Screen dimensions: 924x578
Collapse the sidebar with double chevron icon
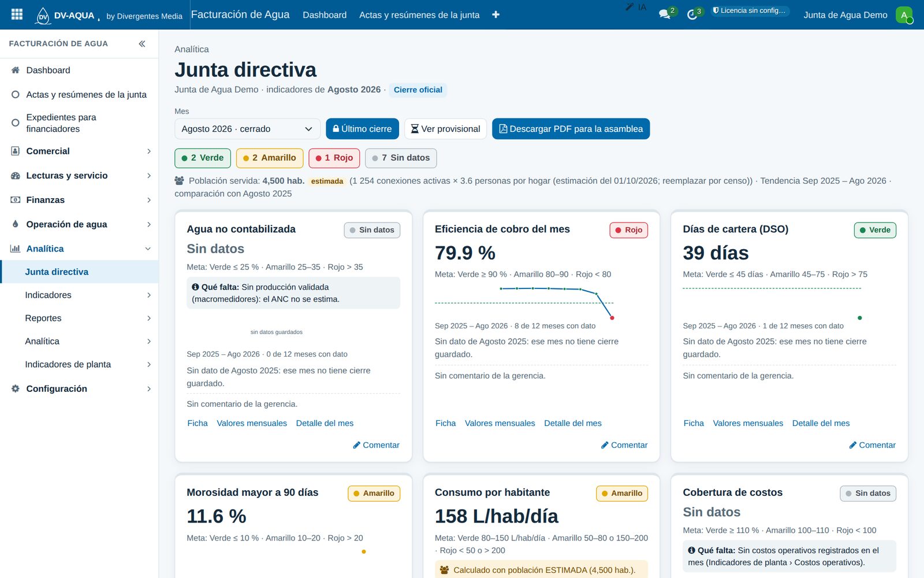142,44
